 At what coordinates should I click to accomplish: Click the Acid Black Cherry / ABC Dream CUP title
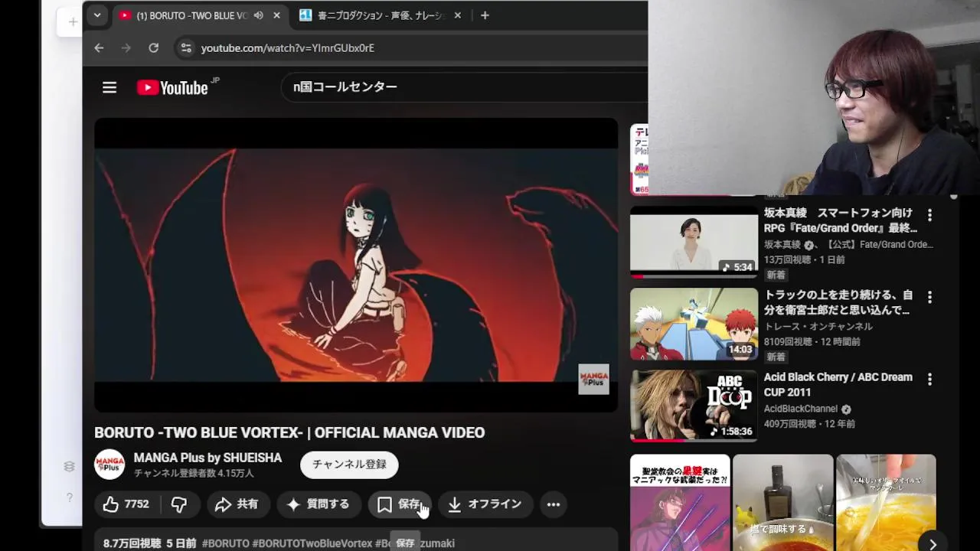coord(838,385)
